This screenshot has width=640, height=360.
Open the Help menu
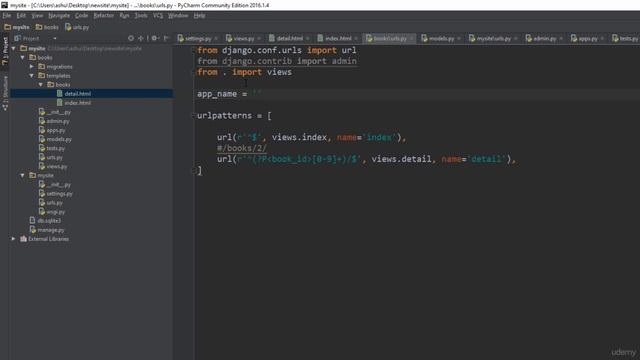(200, 16)
